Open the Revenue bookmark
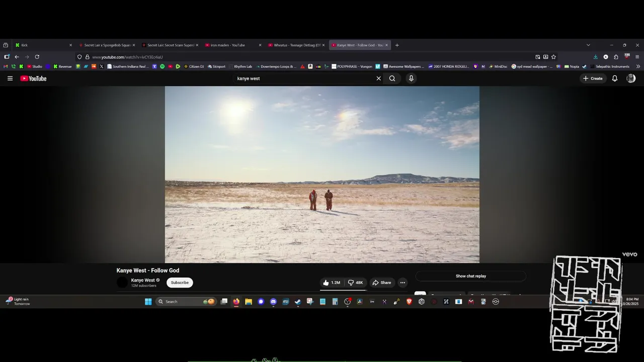The image size is (644, 362). point(62,66)
